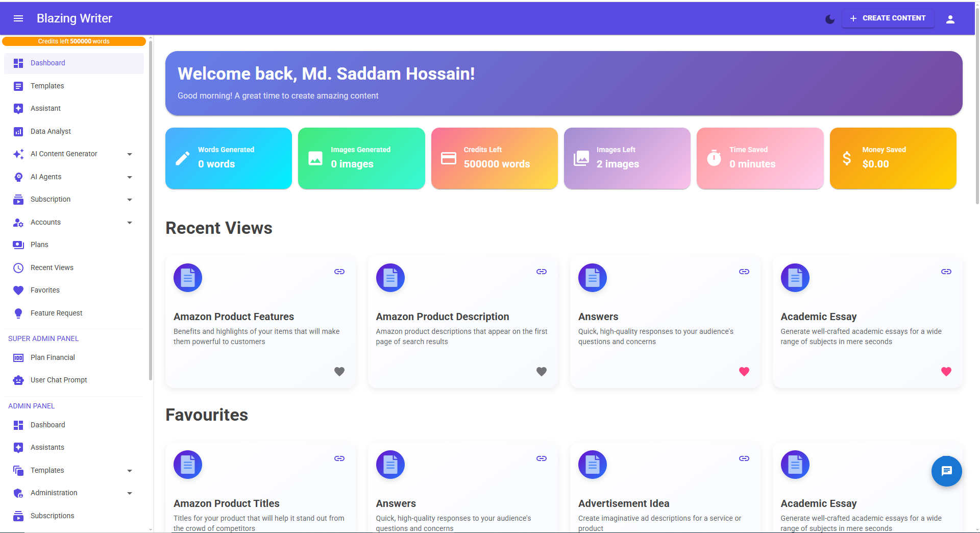Expand the Accounts dropdown arrow
This screenshot has height=533, width=980.
[x=130, y=223]
